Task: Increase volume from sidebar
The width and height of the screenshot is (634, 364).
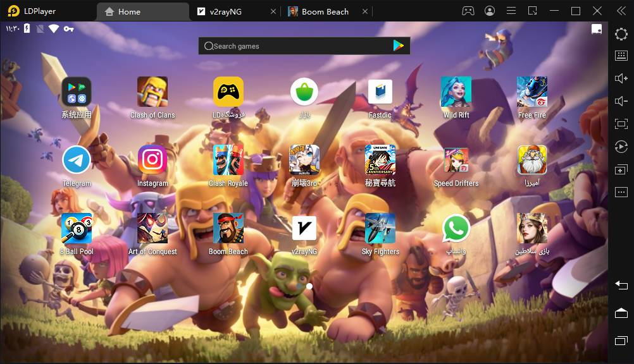Action: point(621,78)
